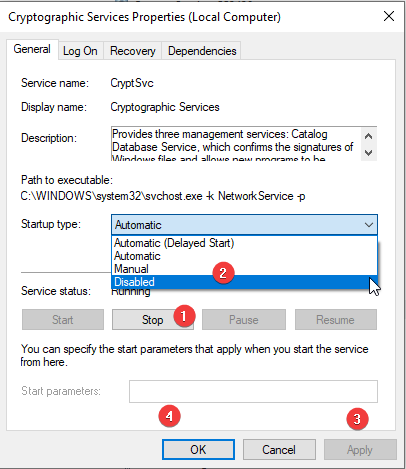View the Dependencies tab
Image resolution: width=406 pixels, height=469 pixels.
[202, 51]
